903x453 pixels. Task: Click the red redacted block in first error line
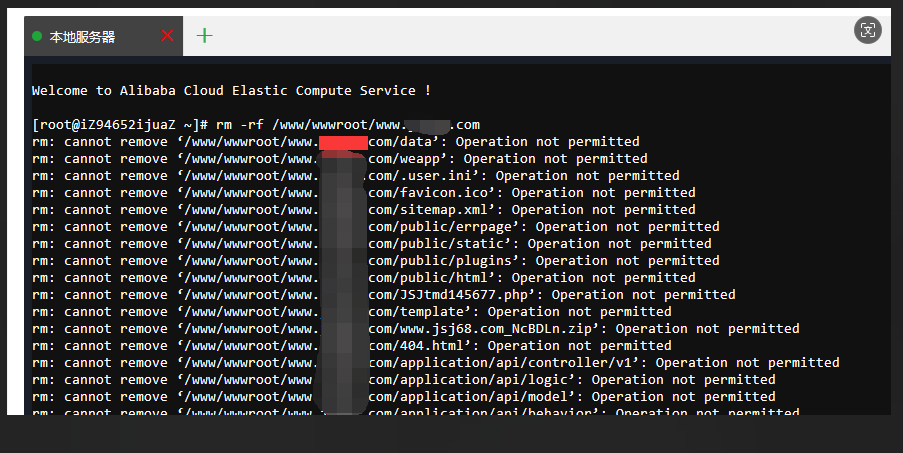343,143
